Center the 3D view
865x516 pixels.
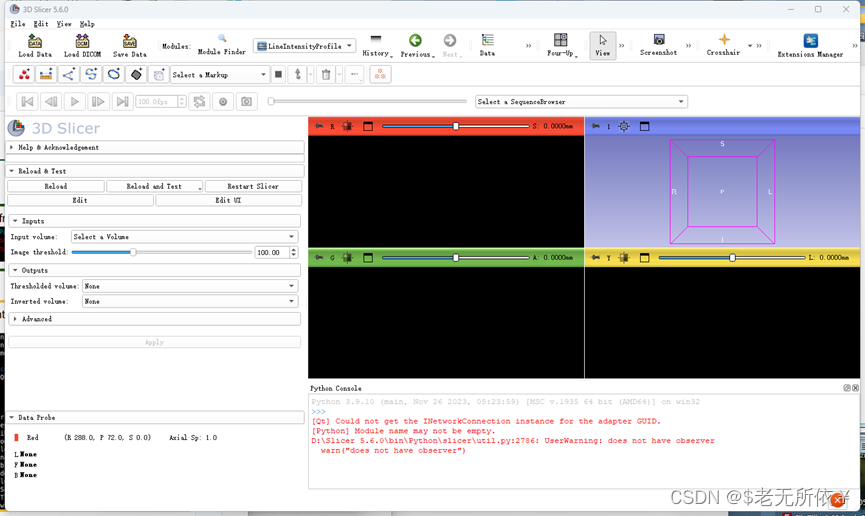[624, 126]
